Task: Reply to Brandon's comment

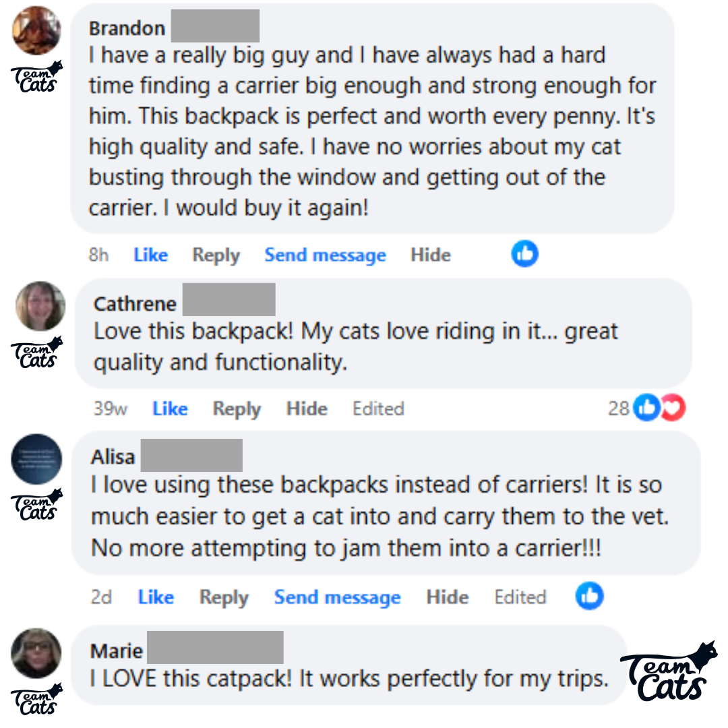Action: 216,255
